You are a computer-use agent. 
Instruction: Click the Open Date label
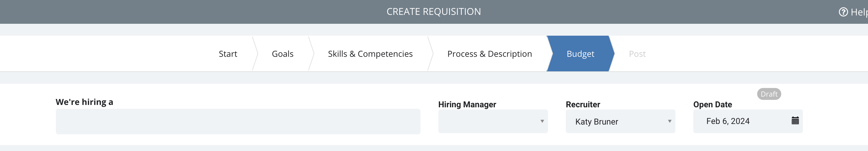click(712, 105)
